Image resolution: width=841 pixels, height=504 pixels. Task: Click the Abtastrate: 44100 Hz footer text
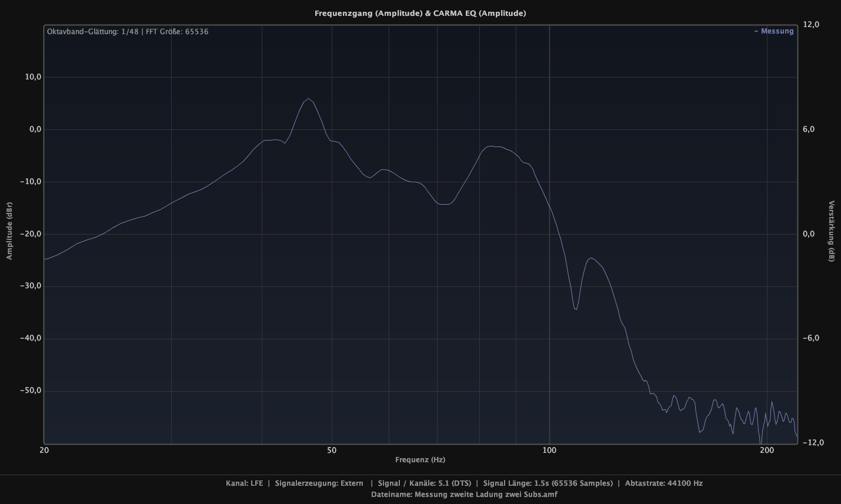point(663,483)
